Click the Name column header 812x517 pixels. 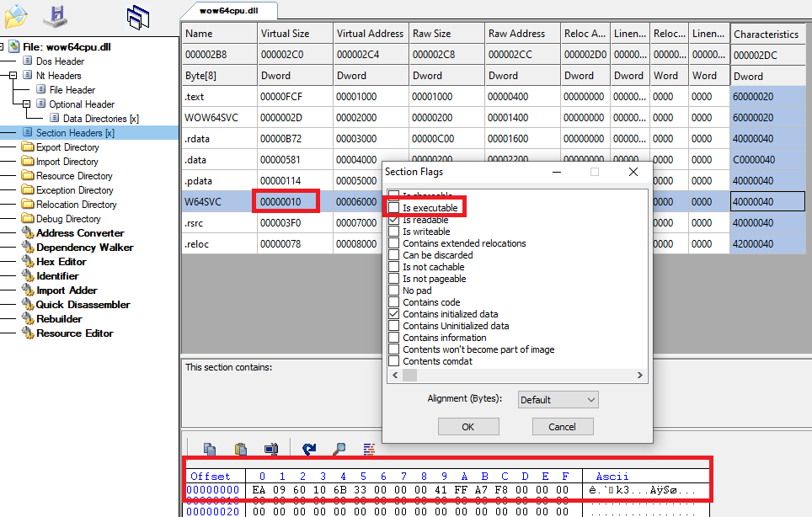pos(220,34)
